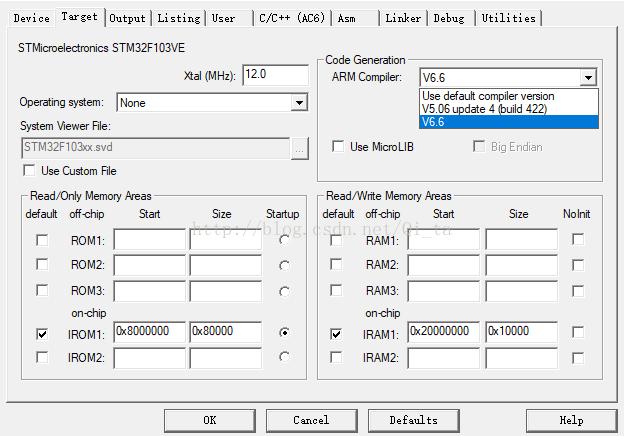624x436 pixels.
Task: Uncheck the IROM1 default checkbox
Action: [42, 334]
